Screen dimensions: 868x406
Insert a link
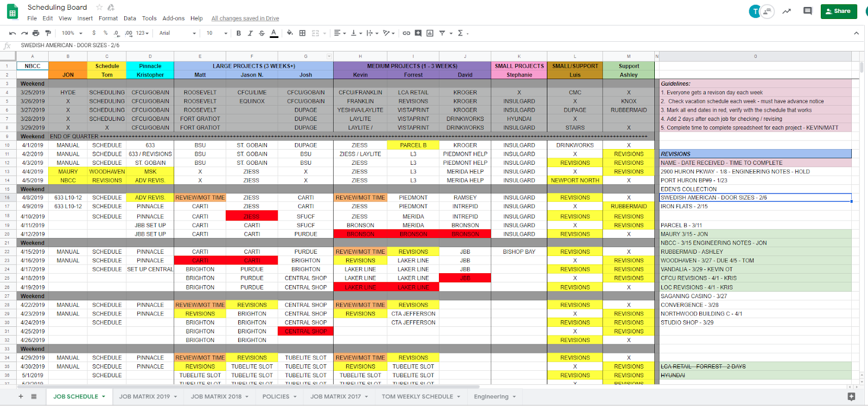pyautogui.click(x=406, y=33)
